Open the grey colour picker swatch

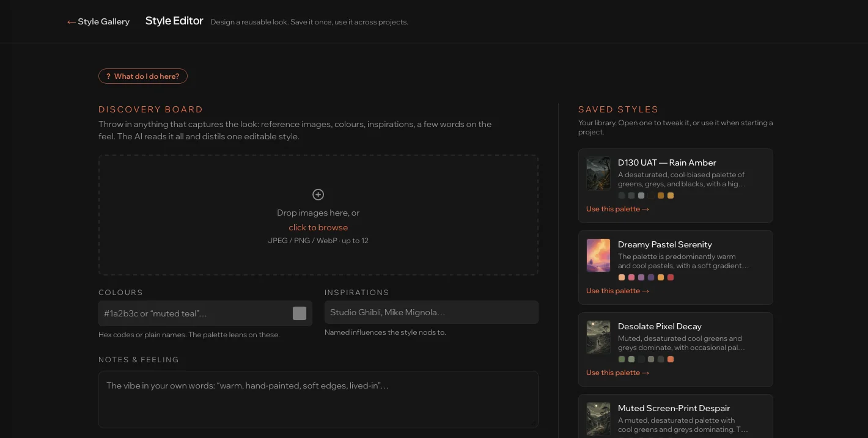coord(300,313)
